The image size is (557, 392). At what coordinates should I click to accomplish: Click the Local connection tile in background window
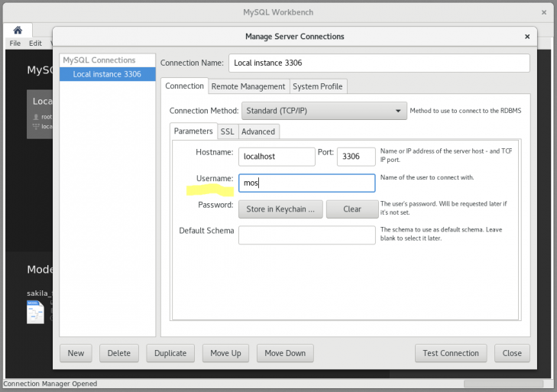[x=40, y=114]
